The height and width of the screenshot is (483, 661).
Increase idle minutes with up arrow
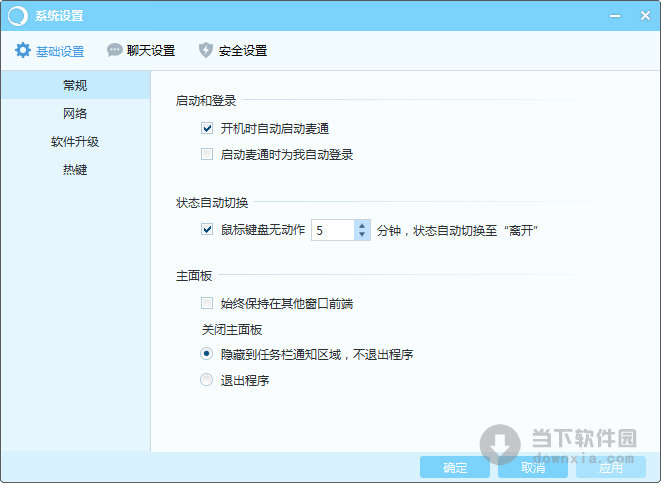coord(362,226)
